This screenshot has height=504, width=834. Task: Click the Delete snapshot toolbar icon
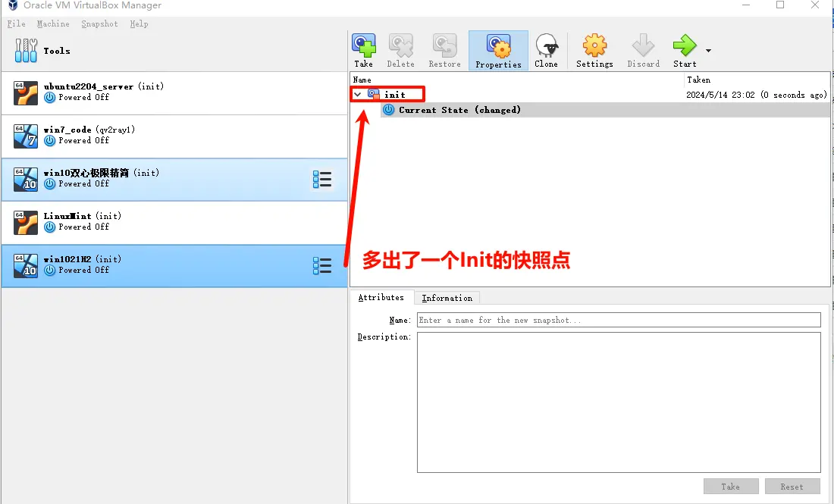[x=401, y=45]
